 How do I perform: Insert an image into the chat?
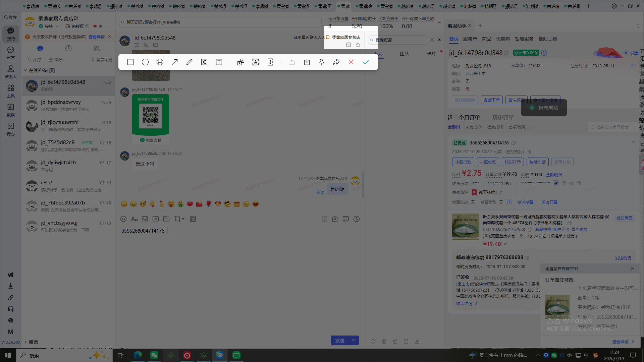click(x=145, y=219)
